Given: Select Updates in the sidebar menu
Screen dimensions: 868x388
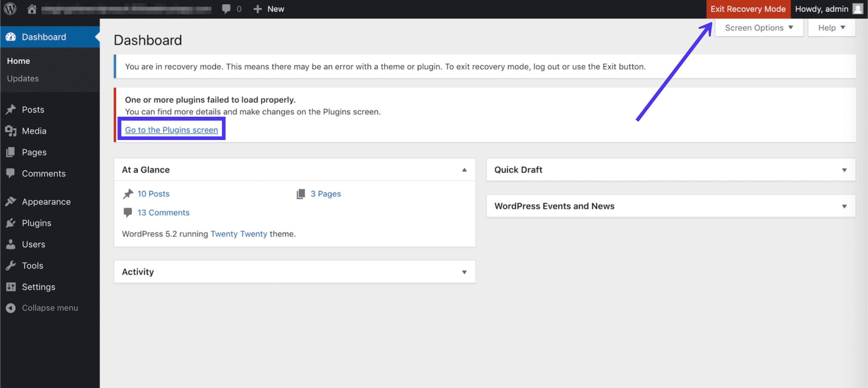Looking at the screenshot, I should pos(23,78).
